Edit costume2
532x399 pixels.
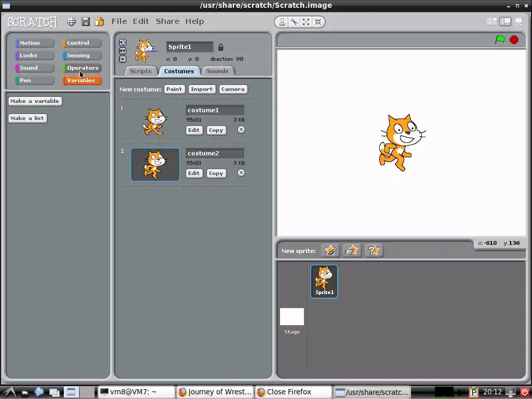click(x=194, y=174)
